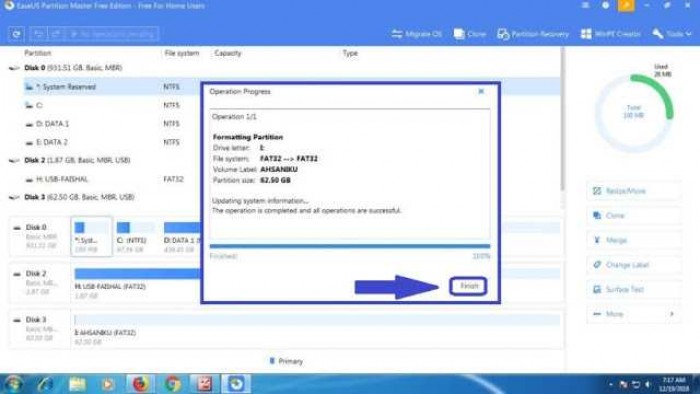The image size is (700, 394).
Task: Click the help icon in title bar
Action: tap(606, 5)
